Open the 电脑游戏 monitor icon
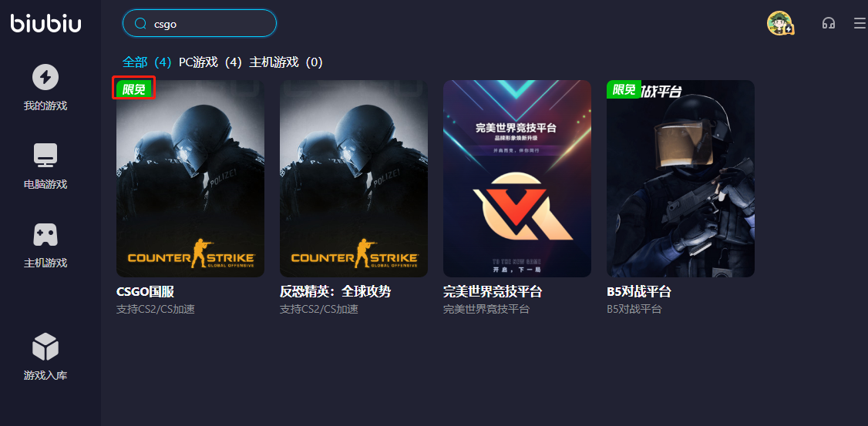Image resolution: width=868 pixels, height=426 pixels. point(45,156)
